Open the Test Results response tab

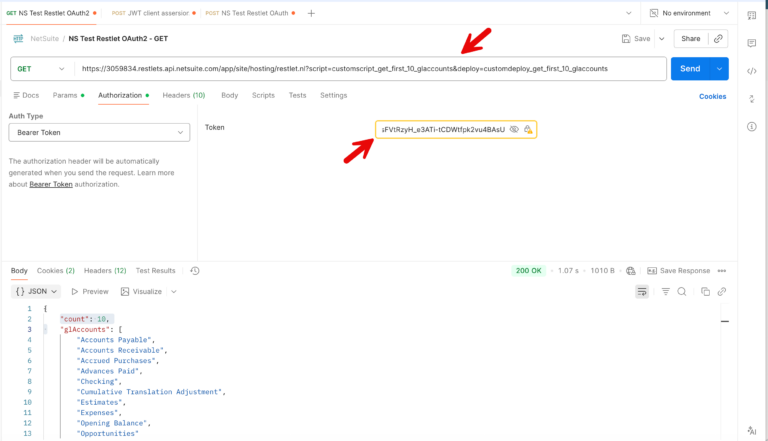tap(155, 271)
